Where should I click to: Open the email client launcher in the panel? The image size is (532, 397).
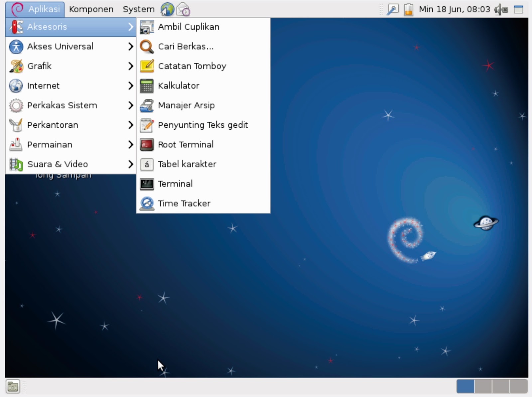pyautogui.click(x=183, y=9)
